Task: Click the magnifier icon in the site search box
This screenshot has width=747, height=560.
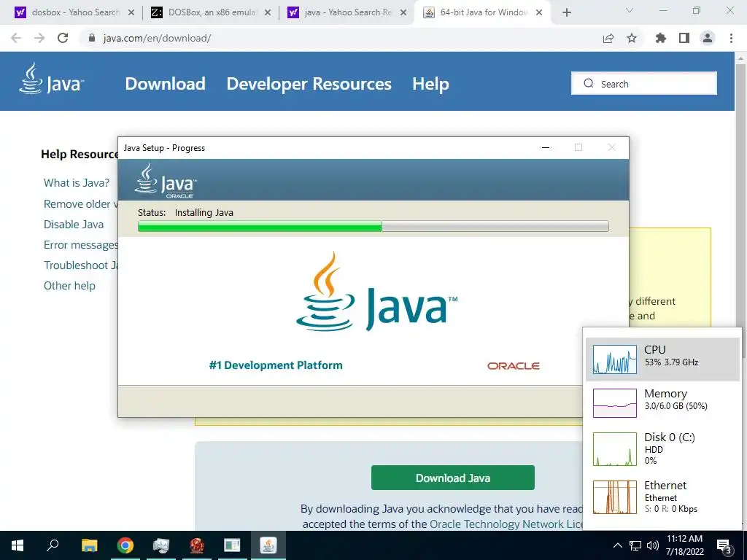Action: click(x=589, y=83)
